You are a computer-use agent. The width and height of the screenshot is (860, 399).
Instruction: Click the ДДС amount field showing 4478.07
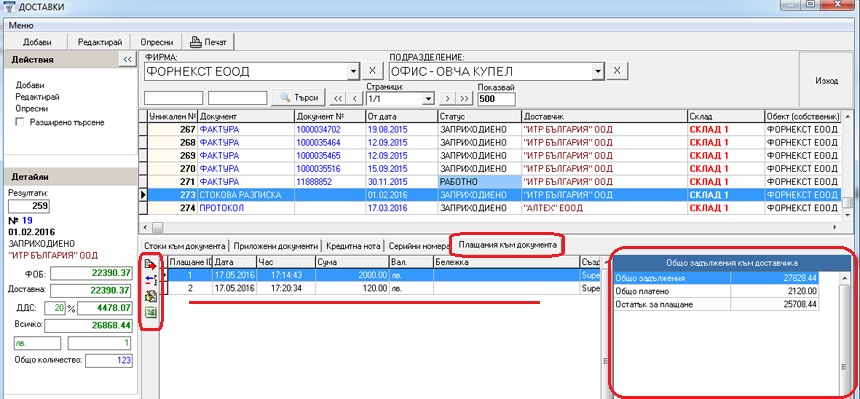point(104,308)
